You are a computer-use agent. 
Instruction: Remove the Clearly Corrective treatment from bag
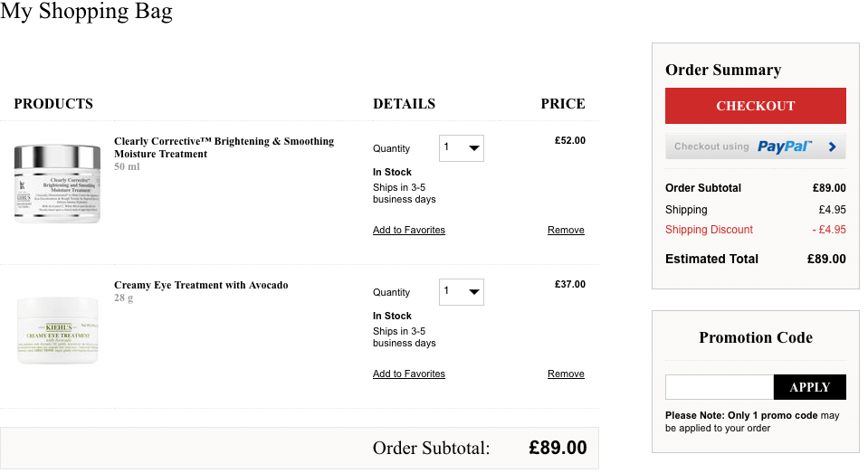566,230
